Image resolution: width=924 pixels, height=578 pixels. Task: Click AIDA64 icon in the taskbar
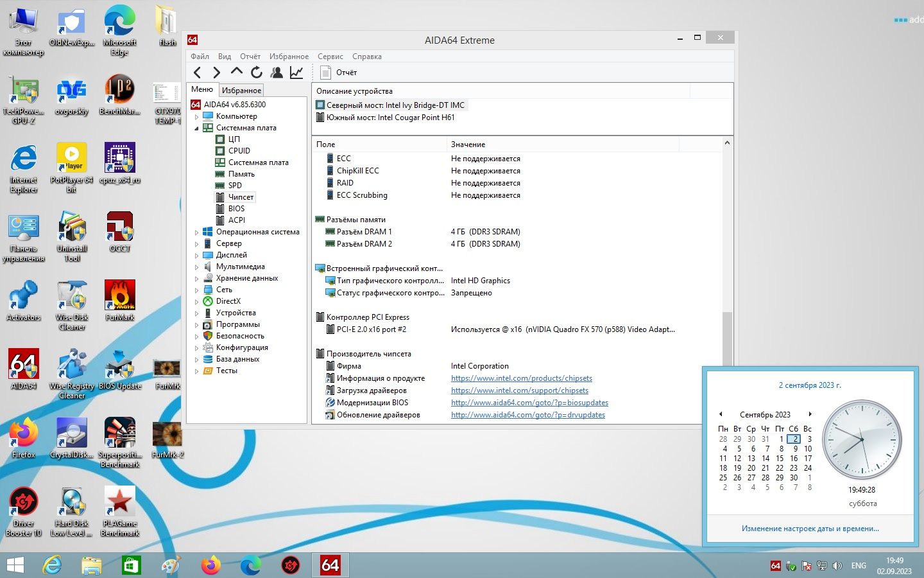(x=330, y=565)
